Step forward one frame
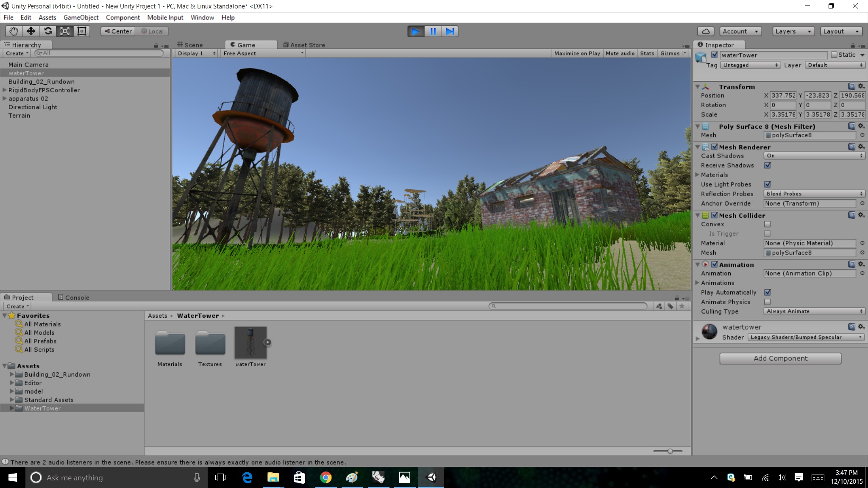 tap(450, 31)
